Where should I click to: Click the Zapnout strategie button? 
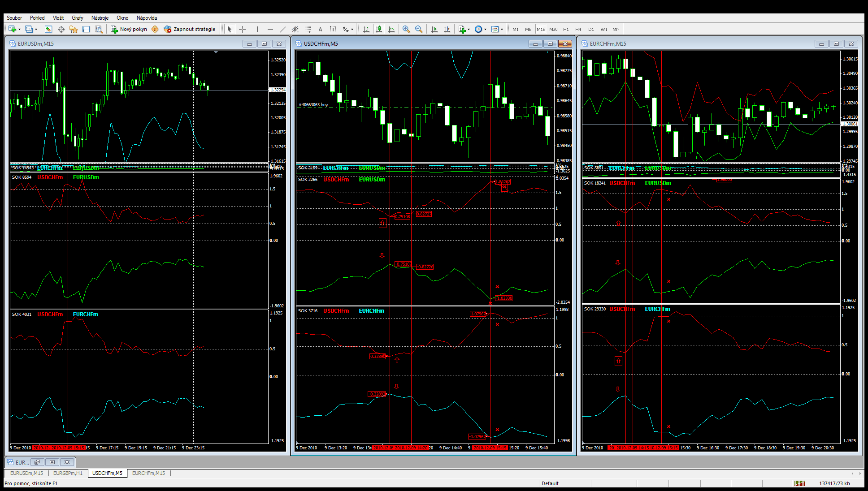(190, 29)
